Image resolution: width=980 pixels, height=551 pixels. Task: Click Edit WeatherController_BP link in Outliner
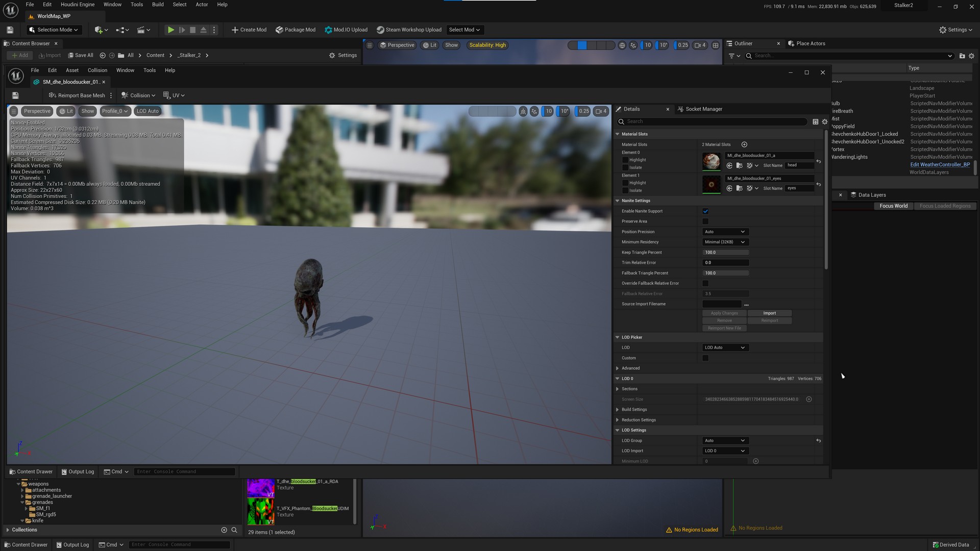pos(940,165)
